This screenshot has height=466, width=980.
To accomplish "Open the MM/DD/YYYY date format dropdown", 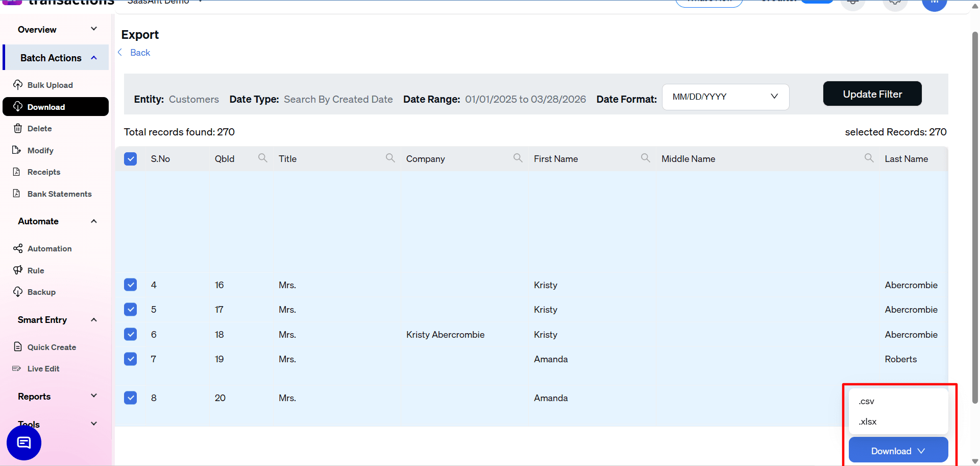I will point(725,97).
